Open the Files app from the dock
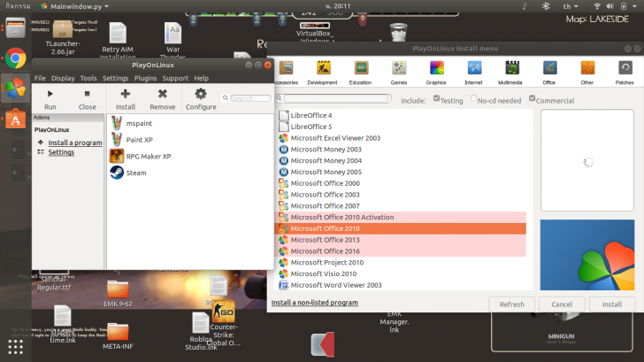This screenshot has height=362, width=644. click(16, 28)
